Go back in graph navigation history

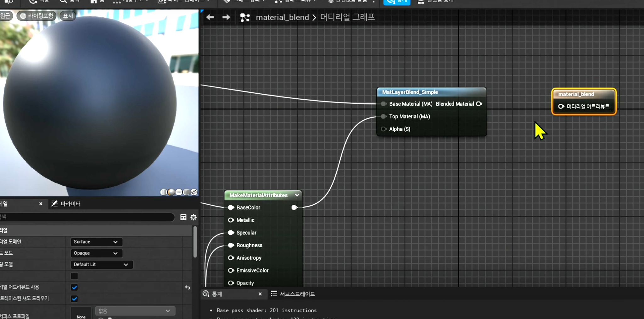[x=210, y=17]
